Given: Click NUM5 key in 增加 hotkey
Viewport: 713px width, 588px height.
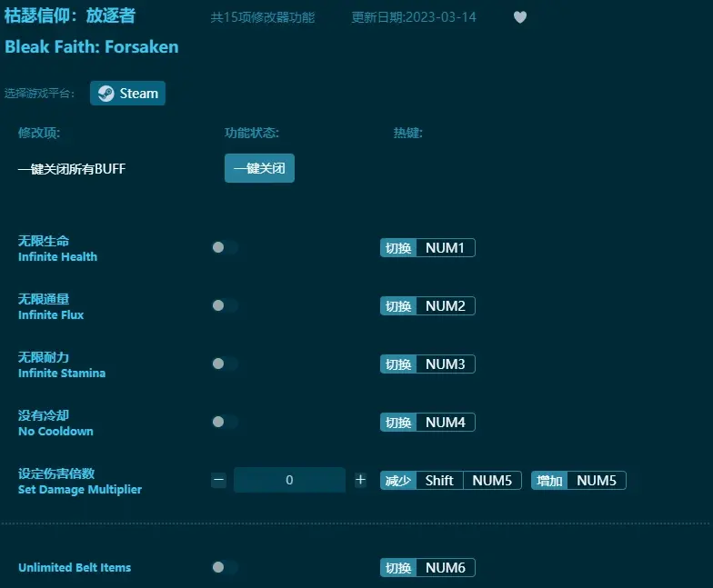Looking at the screenshot, I should pyautogui.click(x=597, y=480).
